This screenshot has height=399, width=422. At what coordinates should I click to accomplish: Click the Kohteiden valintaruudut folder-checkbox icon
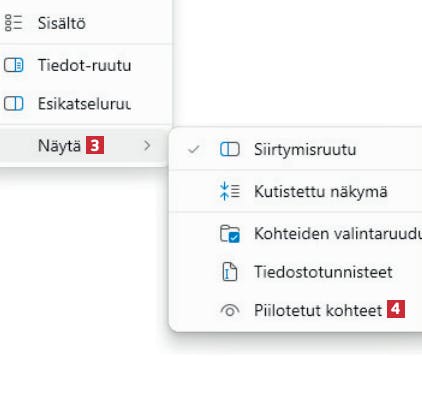(230, 234)
